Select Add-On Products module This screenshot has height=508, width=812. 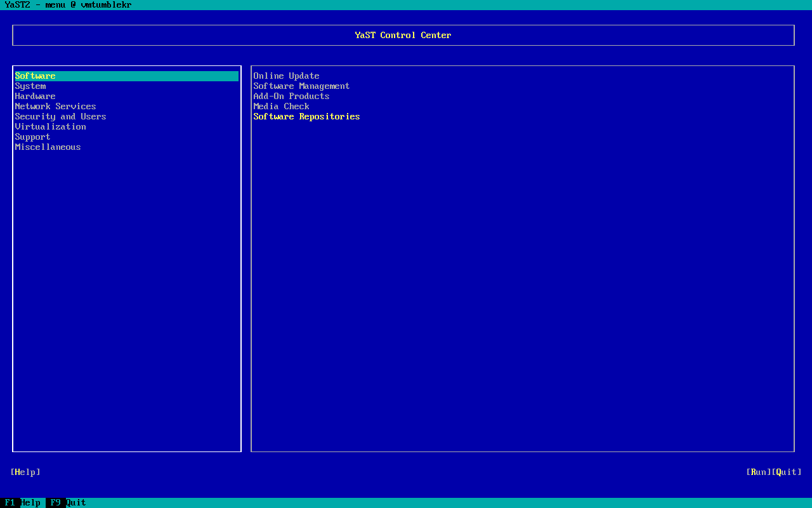point(291,97)
